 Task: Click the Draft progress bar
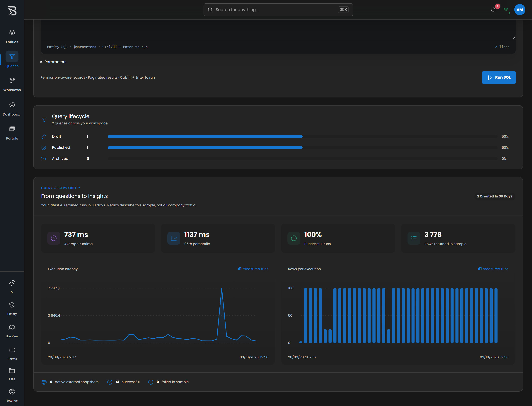point(303,137)
